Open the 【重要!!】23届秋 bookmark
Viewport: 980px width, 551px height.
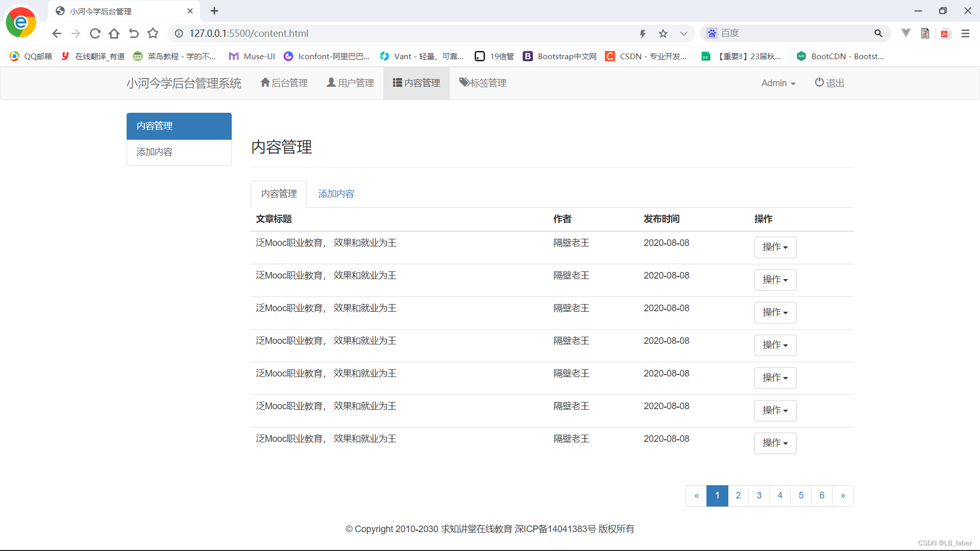(x=741, y=56)
